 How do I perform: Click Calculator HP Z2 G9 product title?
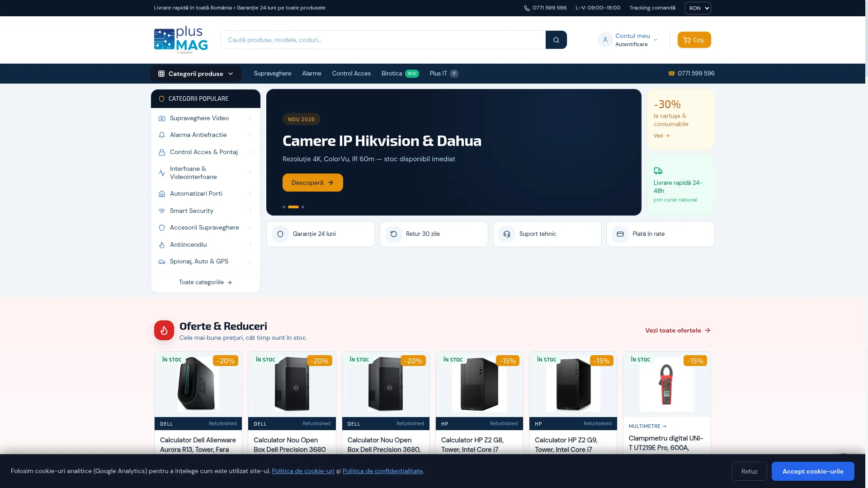point(566,445)
